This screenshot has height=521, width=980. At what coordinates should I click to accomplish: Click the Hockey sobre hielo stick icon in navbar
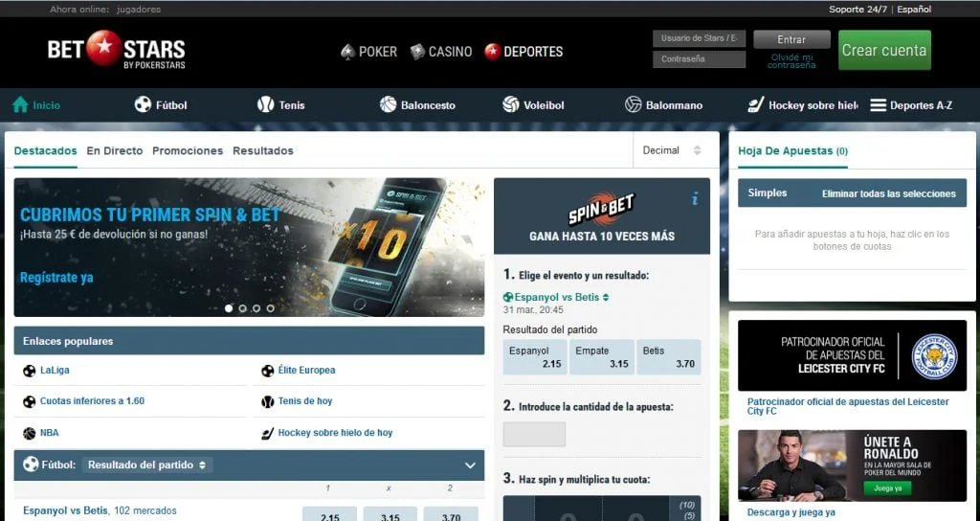tap(756, 104)
